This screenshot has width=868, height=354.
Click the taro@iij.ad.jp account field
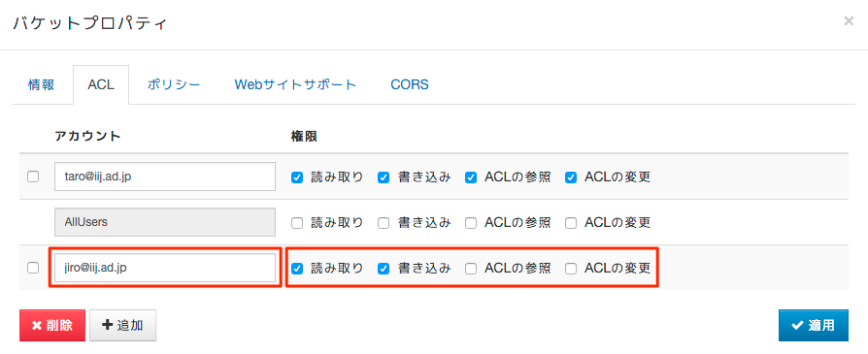[165, 177]
